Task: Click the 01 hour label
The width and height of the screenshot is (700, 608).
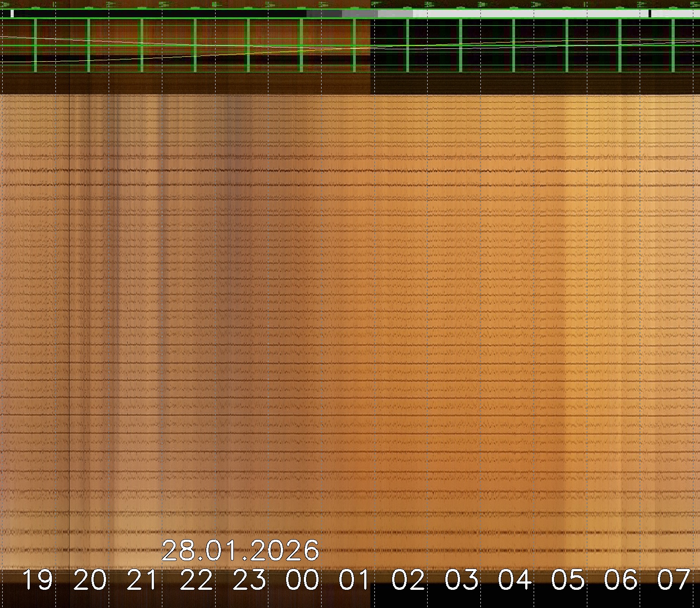Action: [354, 580]
